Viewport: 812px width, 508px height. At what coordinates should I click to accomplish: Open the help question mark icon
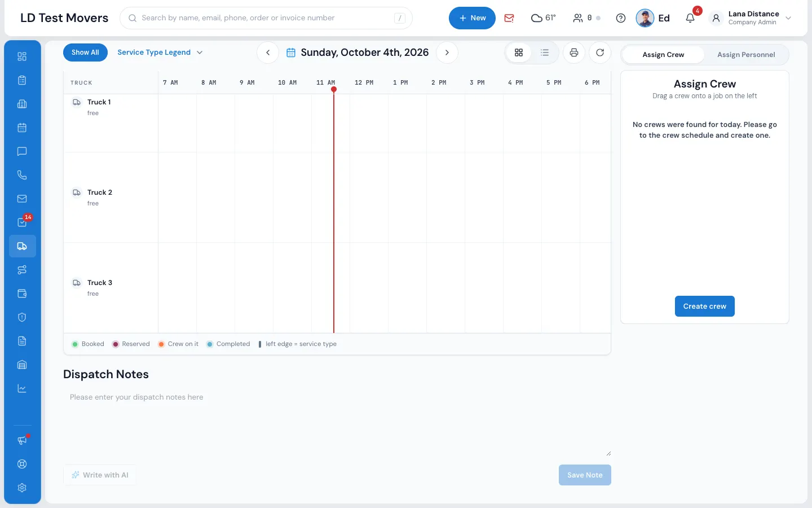621,18
